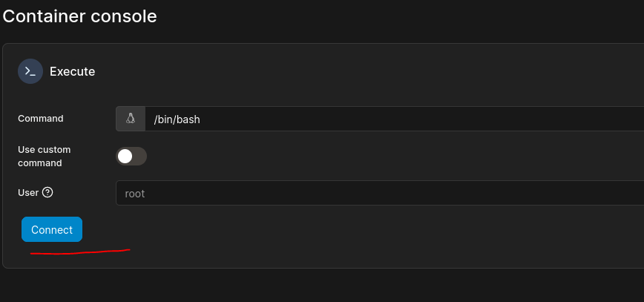The width and height of the screenshot is (644, 302).
Task: Click the root placeholder text
Action: pyautogui.click(x=135, y=194)
